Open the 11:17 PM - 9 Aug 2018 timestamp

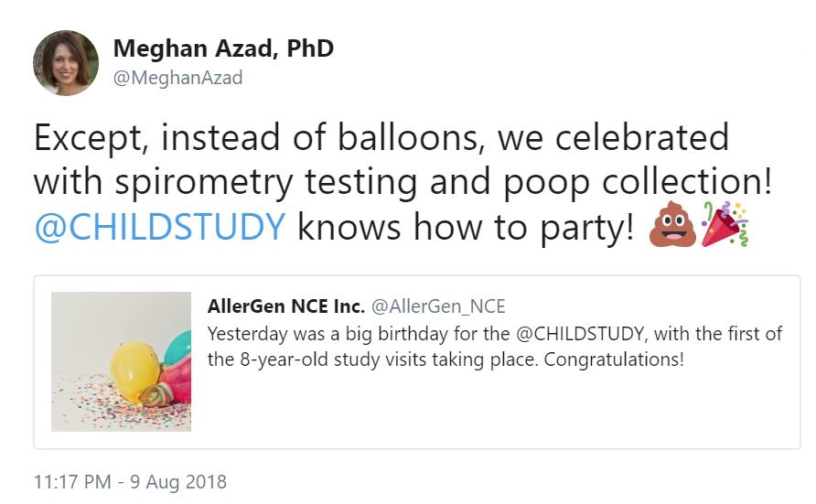(x=130, y=481)
